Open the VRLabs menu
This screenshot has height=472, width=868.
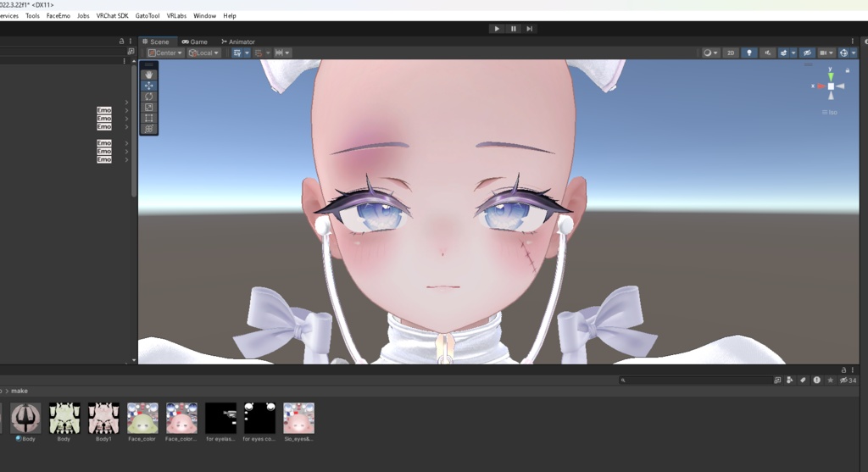click(176, 16)
